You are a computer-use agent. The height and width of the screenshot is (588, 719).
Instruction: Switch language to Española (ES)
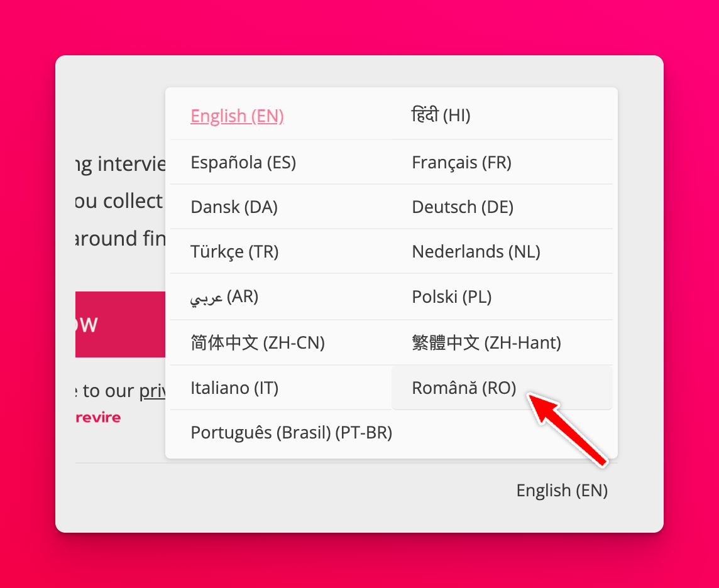[243, 163]
